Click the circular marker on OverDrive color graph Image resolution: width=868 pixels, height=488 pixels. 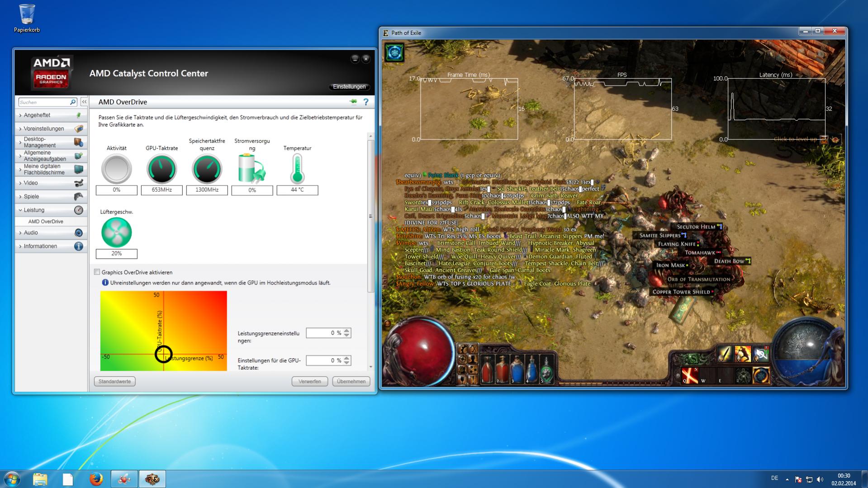pos(163,354)
